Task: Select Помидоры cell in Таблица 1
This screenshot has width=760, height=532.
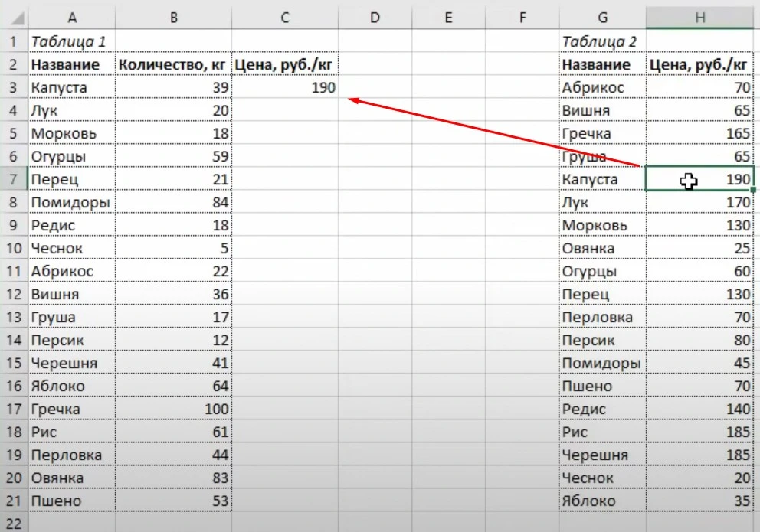Action: coord(71,202)
